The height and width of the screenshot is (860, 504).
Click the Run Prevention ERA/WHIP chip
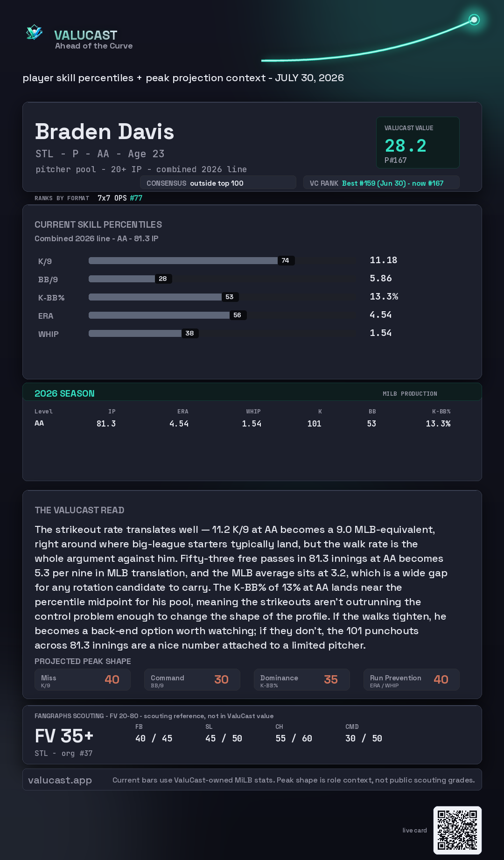(412, 680)
